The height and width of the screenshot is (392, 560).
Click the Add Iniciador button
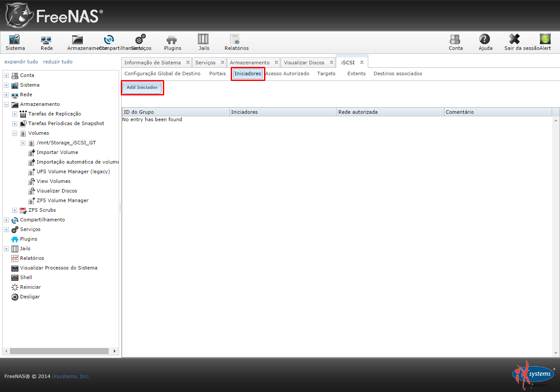click(x=142, y=87)
